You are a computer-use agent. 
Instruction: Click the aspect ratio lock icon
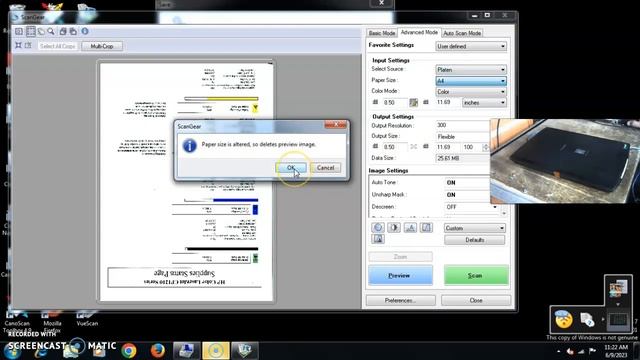tap(413, 102)
